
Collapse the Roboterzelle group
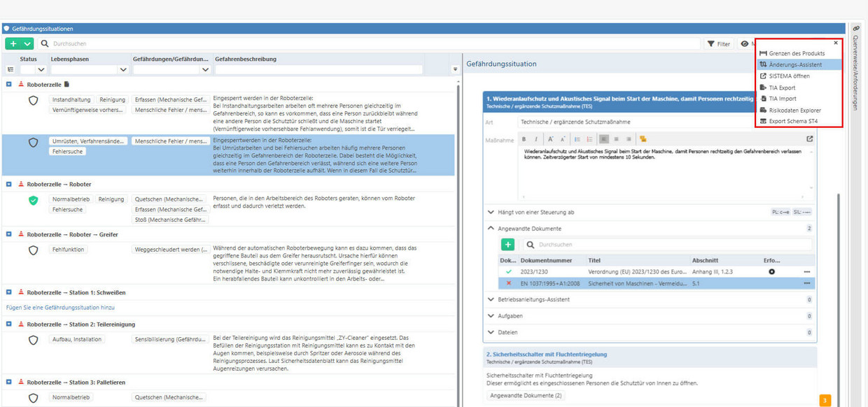(9, 84)
